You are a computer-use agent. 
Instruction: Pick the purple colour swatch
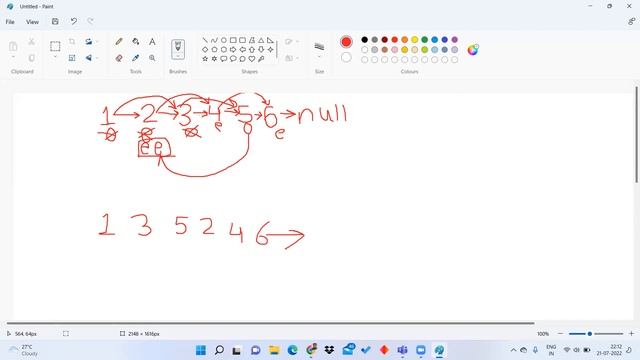[454, 40]
